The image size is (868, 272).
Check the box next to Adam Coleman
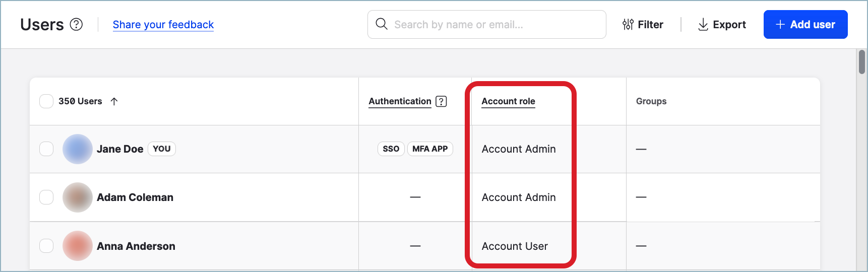(x=46, y=197)
